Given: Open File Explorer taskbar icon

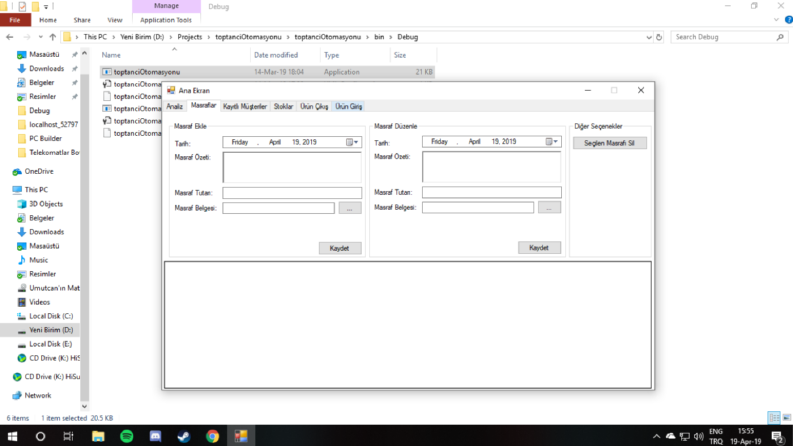Looking at the screenshot, I should pos(98,436).
